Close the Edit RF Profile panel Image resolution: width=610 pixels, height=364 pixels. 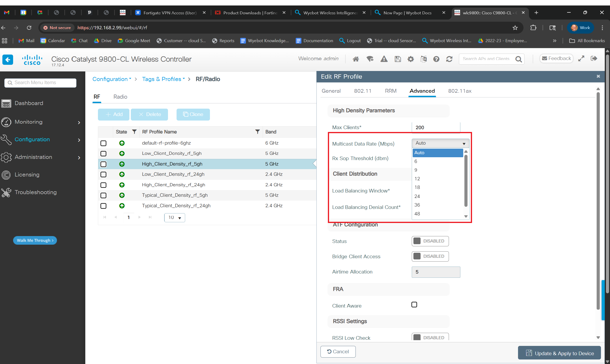click(x=598, y=76)
